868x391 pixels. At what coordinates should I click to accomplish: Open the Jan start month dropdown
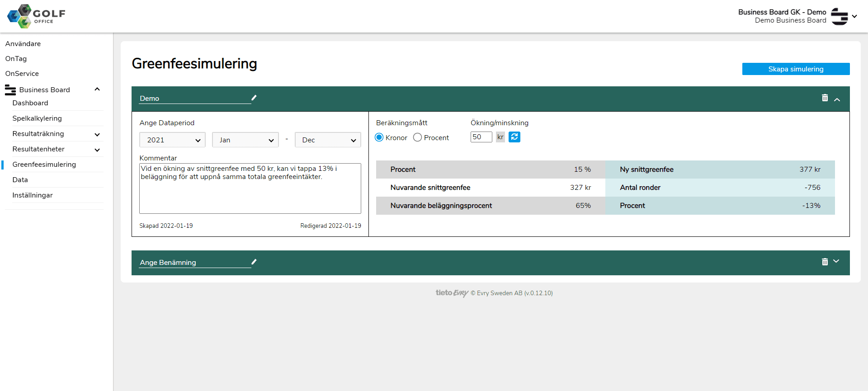tap(245, 140)
